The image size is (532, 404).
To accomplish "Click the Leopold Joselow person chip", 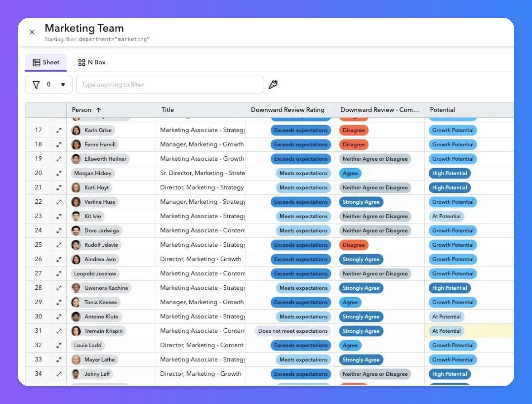I will point(95,273).
